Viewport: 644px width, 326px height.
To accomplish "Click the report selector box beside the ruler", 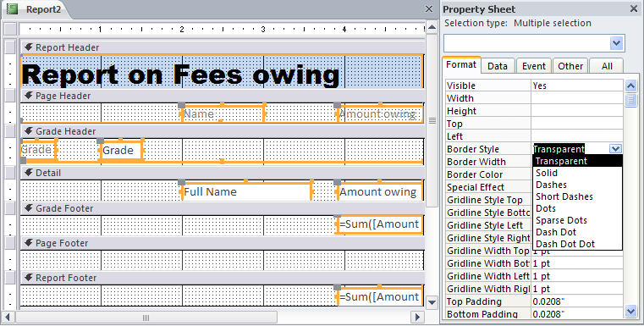I will (10, 29).
